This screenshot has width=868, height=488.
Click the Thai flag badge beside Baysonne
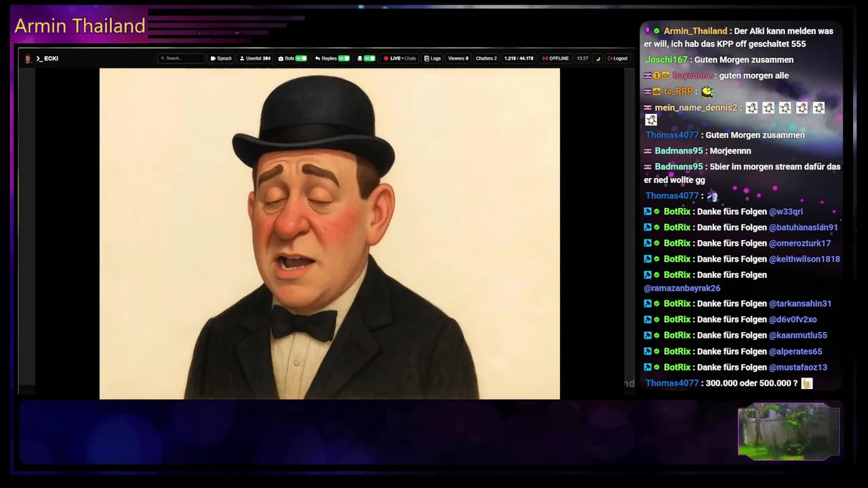click(x=648, y=76)
